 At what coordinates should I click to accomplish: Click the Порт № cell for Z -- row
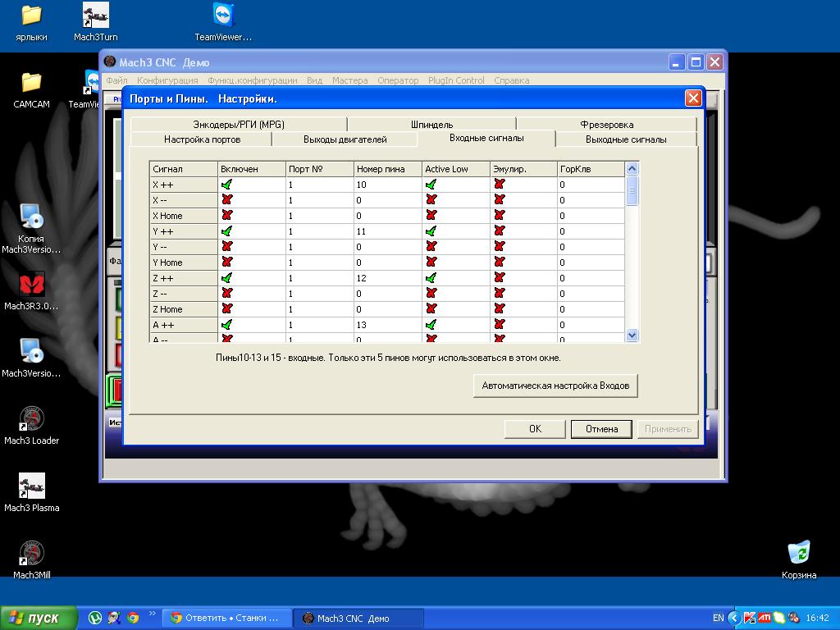click(x=320, y=294)
